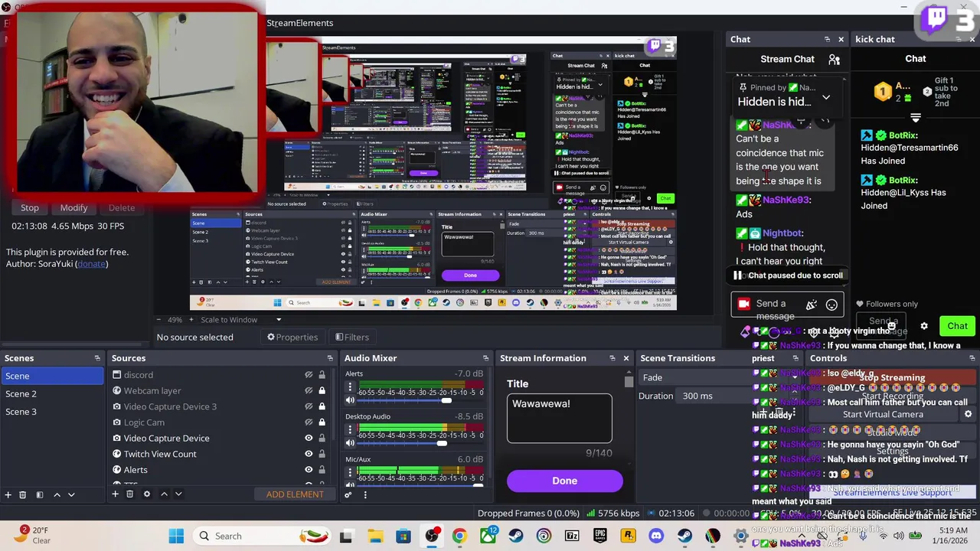Image resolution: width=980 pixels, height=551 pixels.
Task: Show the discord source
Action: pos(309,375)
